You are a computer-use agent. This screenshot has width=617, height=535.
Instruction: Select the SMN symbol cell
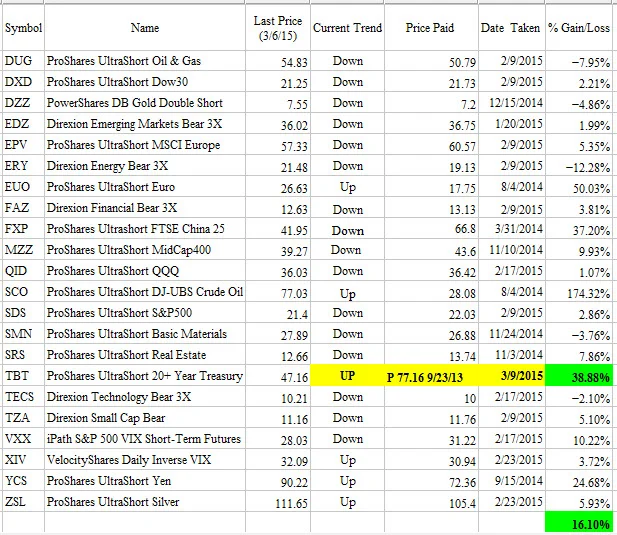pos(23,333)
